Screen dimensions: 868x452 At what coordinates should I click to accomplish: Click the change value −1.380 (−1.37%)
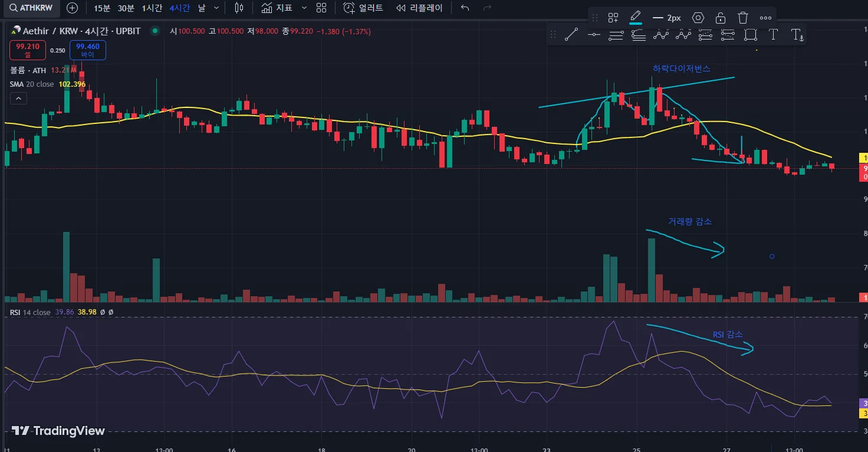click(x=344, y=31)
